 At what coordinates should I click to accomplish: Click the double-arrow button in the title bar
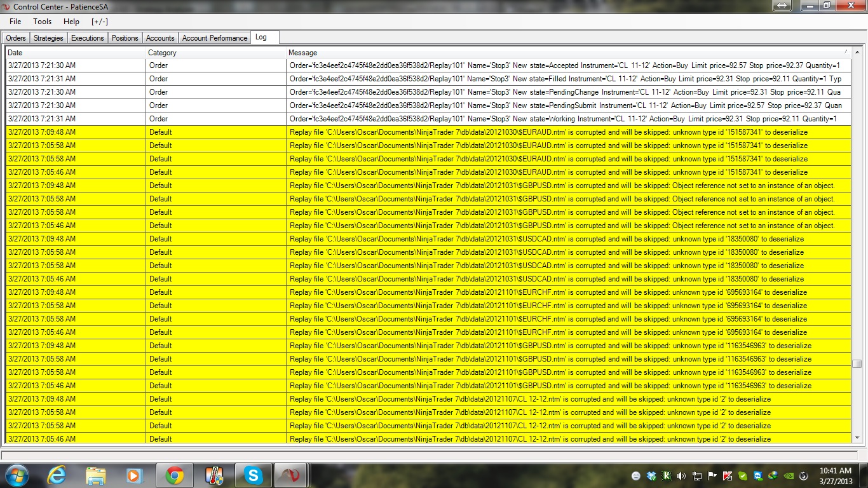[782, 6]
